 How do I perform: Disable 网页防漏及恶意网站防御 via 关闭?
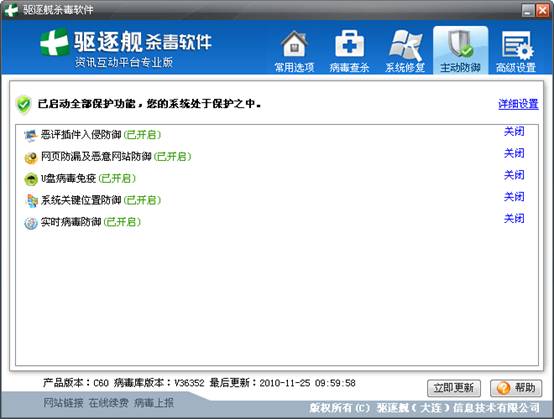pos(514,153)
